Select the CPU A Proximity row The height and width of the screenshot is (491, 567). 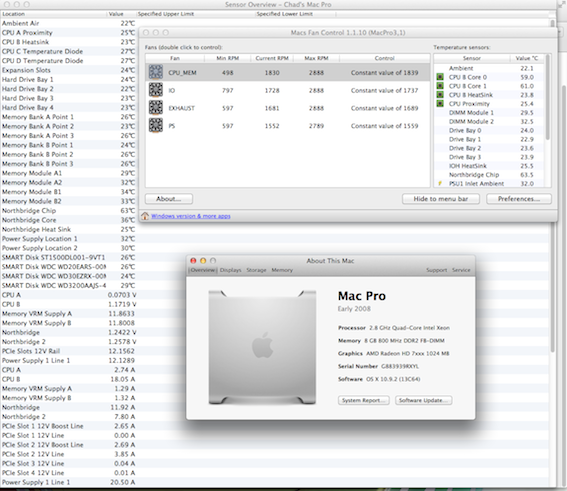[69, 33]
